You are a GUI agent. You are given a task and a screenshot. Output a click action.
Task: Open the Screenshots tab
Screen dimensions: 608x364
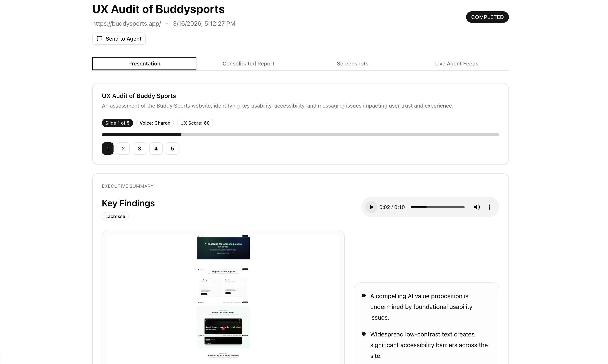tap(352, 64)
